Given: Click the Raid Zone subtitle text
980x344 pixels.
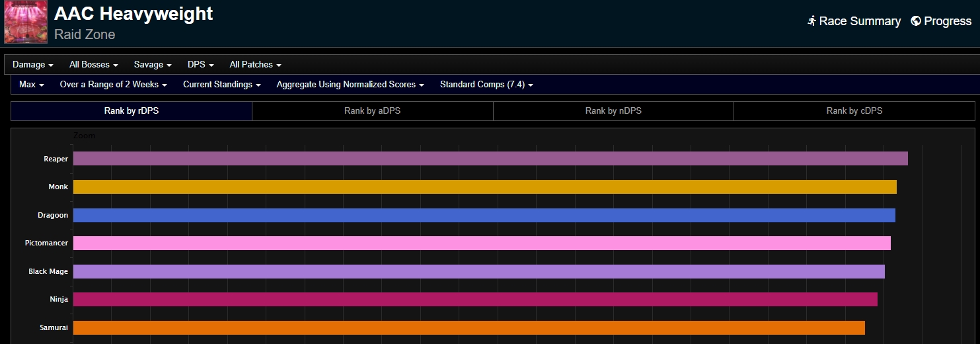Looking at the screenshot, I should [85, 35].
